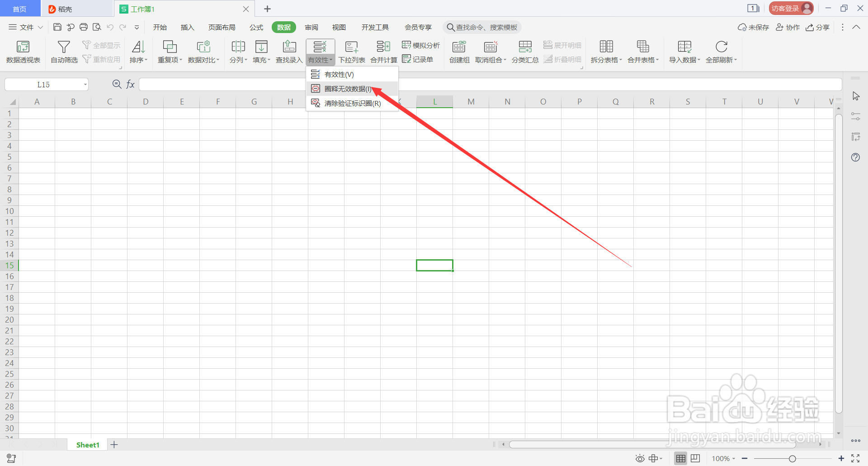Open the 数据透视表 pivot table tool
This screenshot has width=868, height=466.
23,52
